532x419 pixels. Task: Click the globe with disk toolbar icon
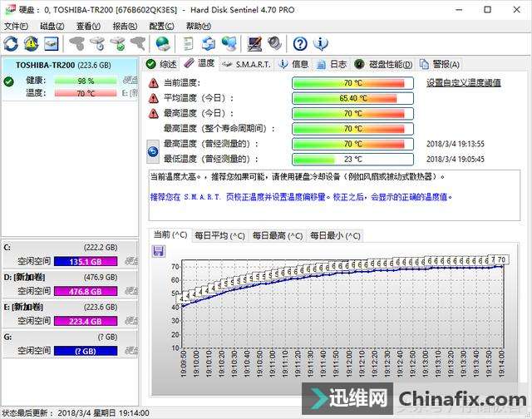163,44
